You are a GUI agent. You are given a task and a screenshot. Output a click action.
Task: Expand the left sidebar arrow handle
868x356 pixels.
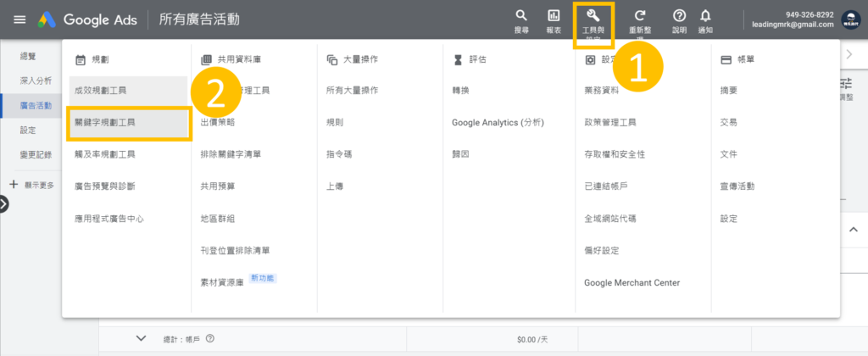point(3,203)
